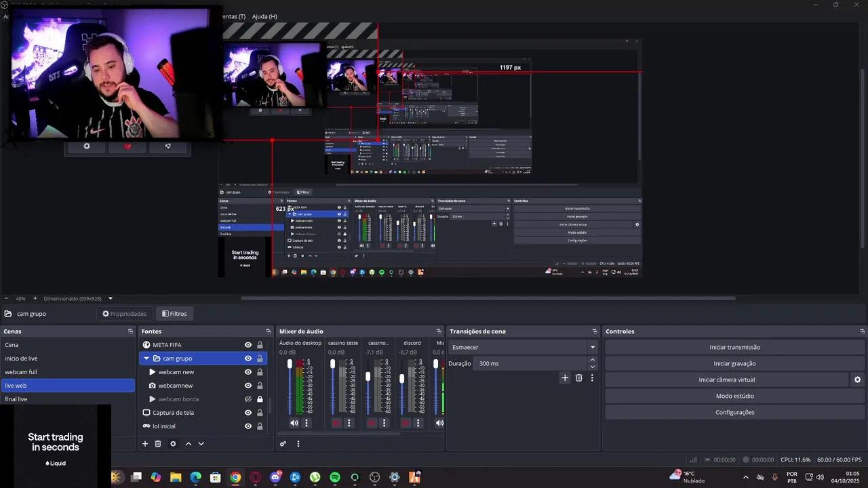Open the preview scaling dropdown

(111, 298)
